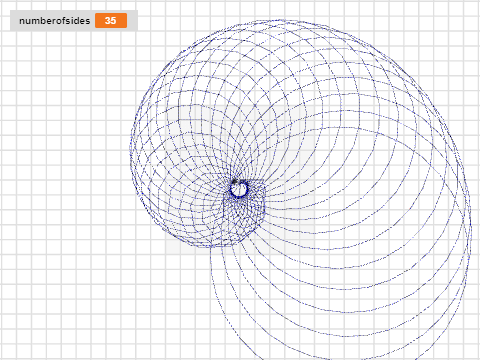Image resolution: width=480 pixels, height=360 pixels.
Task: Click the crosshatched mesh in spiral's upper-left region
Action: click(x=187, y=100)
